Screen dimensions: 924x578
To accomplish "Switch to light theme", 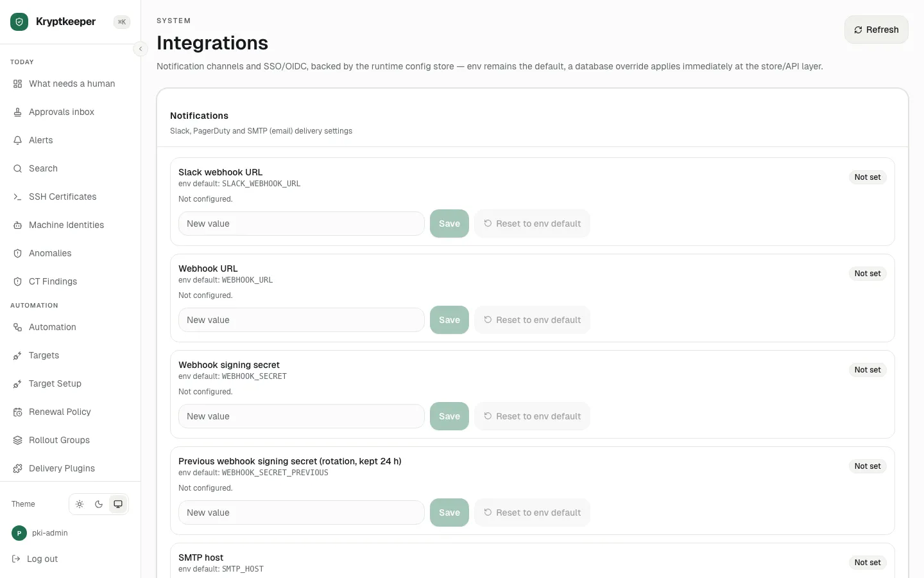I will click(80, 504).
